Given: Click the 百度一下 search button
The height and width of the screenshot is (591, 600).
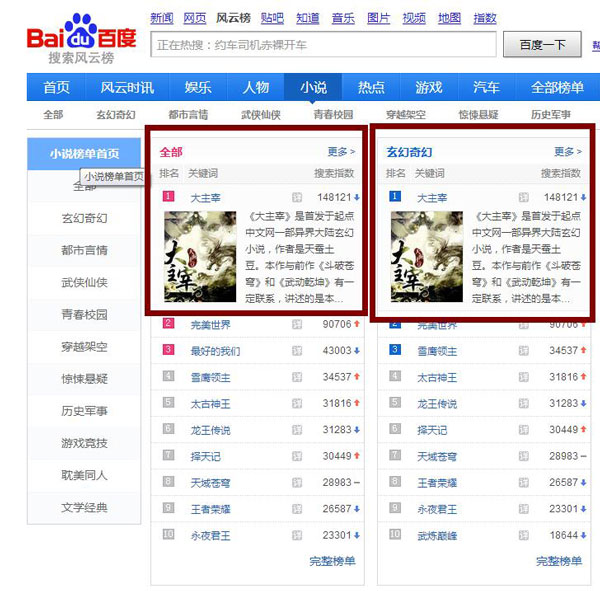Looking at the screenshot, I should click(542, 45).
